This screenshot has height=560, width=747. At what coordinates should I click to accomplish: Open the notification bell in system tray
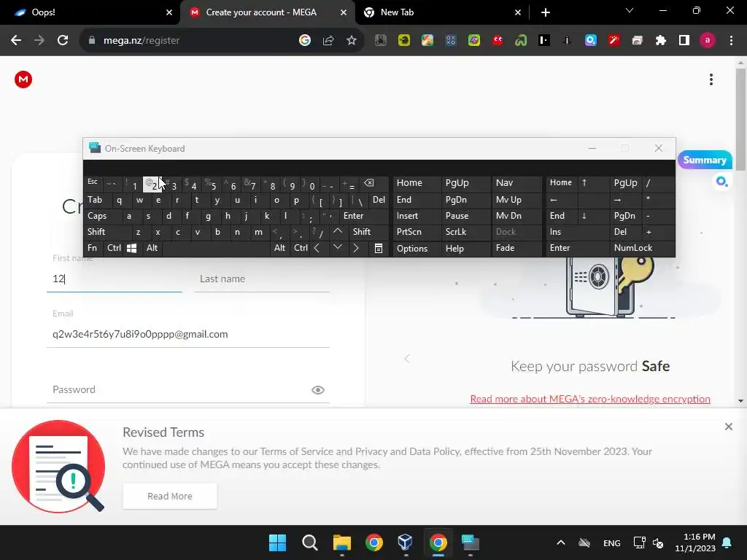pos(727,542)
